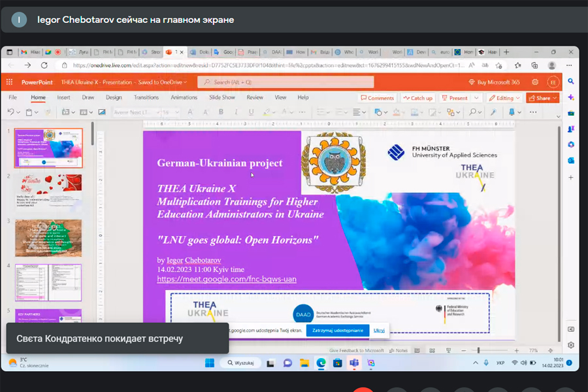Click the orange Share button
588x392 pixels.
543,98
